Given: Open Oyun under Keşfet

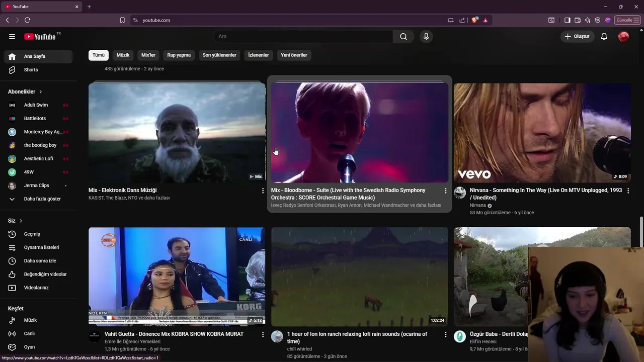Looking at the screenshot, I should (38, 347).
